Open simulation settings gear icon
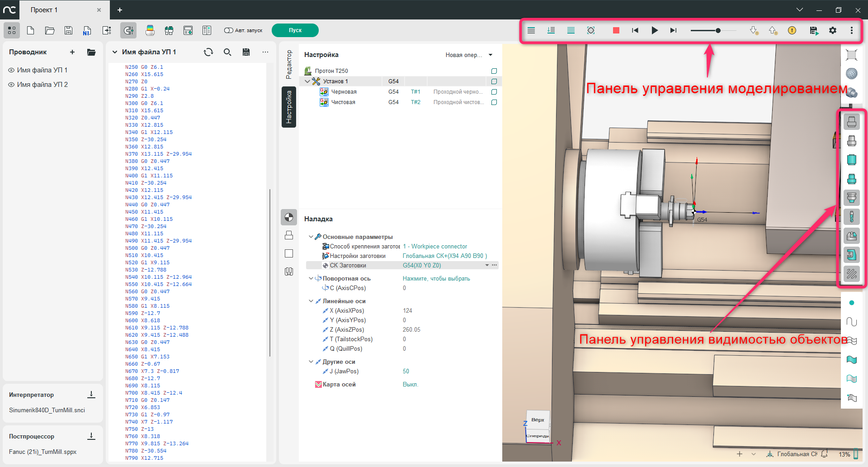This screenshot has width=868, height=467. 832,30
